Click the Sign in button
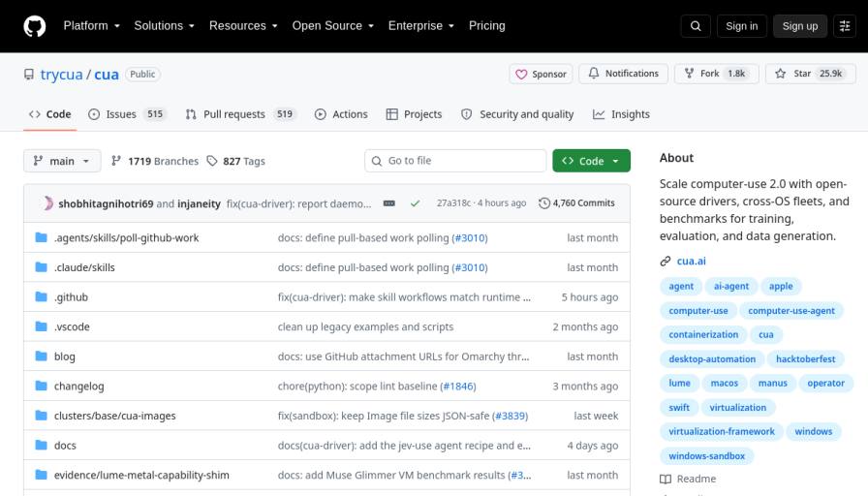868x496 pixels. (742, 26)
